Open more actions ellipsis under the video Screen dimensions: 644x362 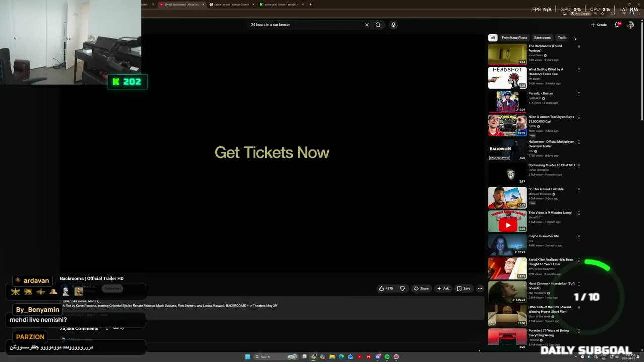click(x=480, y=288)
